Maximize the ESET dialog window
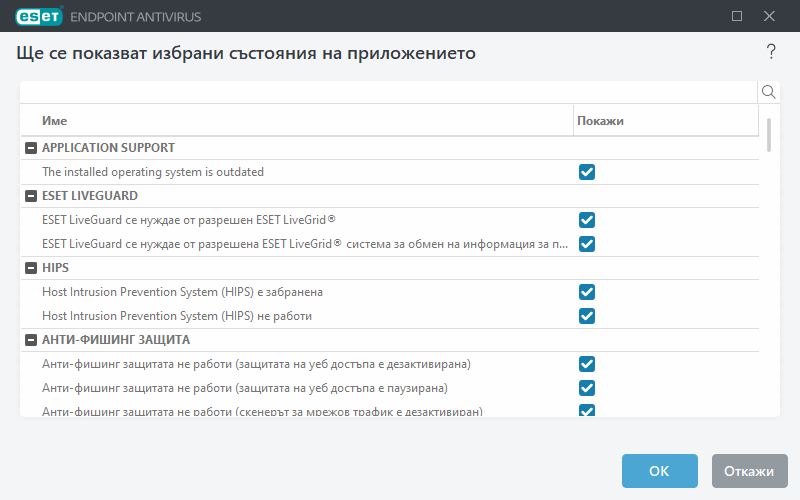Screen dimensions: 800x500 click(737, 16)
